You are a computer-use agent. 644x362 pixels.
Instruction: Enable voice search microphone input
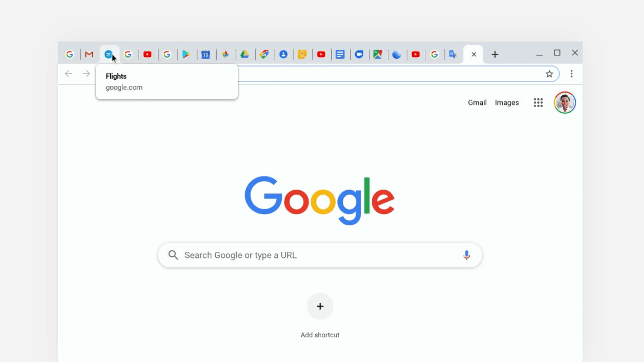point(466,255)
